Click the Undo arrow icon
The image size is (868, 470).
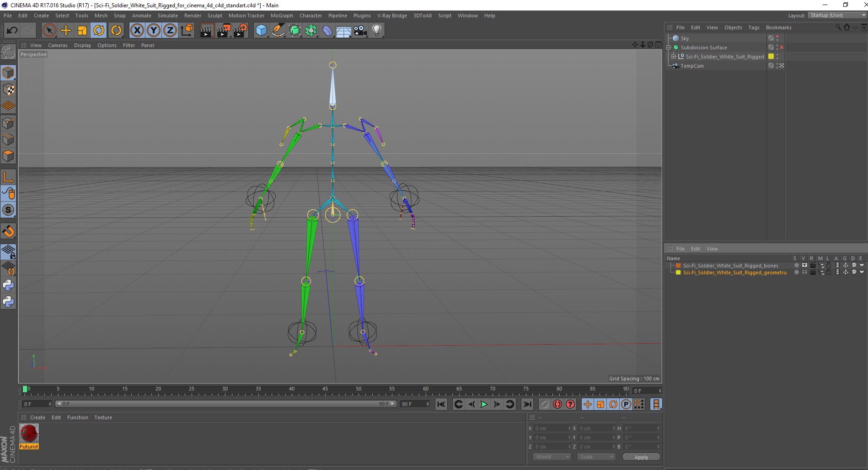pos(12,31)
